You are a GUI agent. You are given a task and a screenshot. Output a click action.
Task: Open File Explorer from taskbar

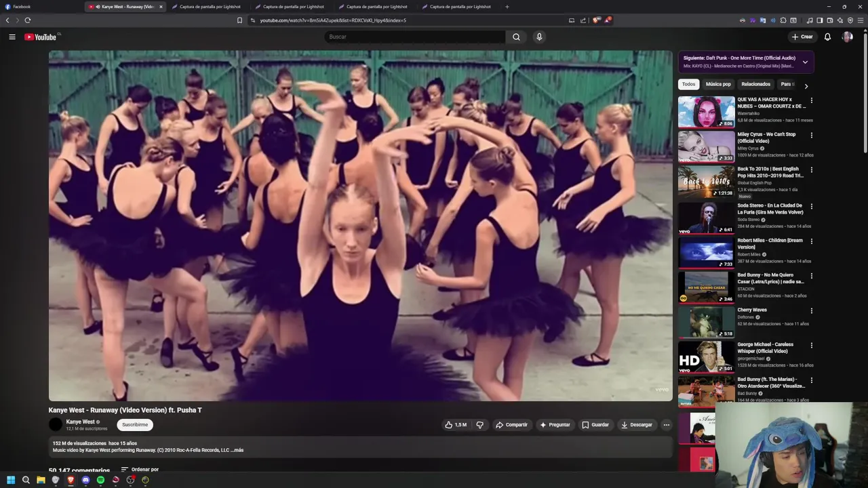(x=41, y=480)
